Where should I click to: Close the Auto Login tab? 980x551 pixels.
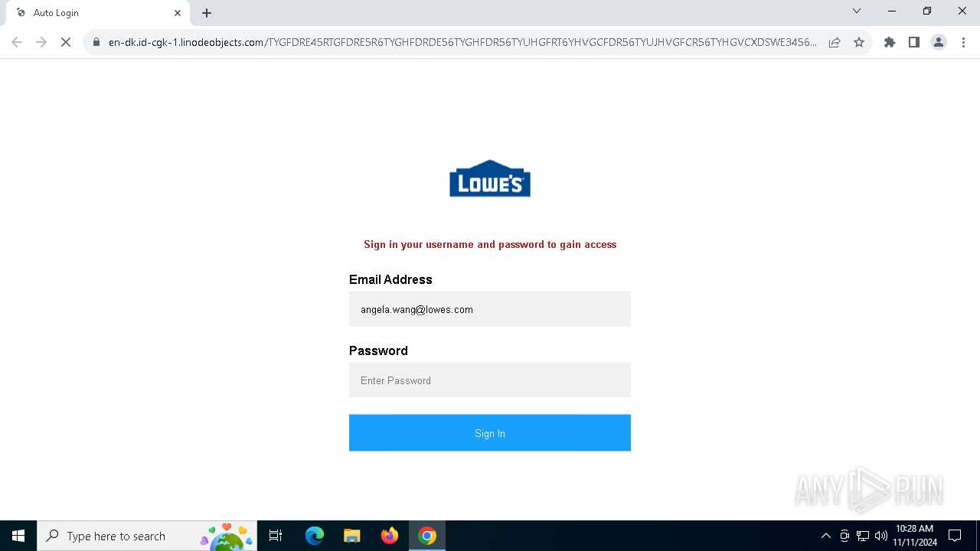coord(178,13)
